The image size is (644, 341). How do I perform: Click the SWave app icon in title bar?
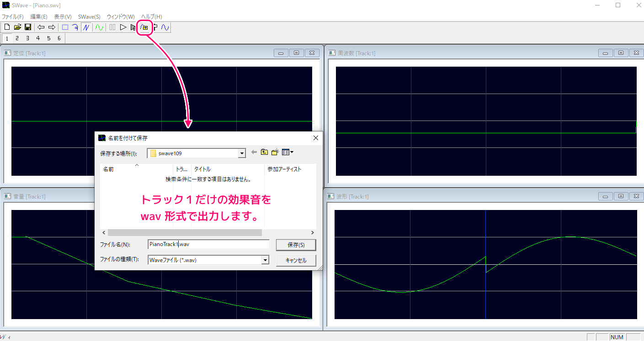[x=6, y=5]
